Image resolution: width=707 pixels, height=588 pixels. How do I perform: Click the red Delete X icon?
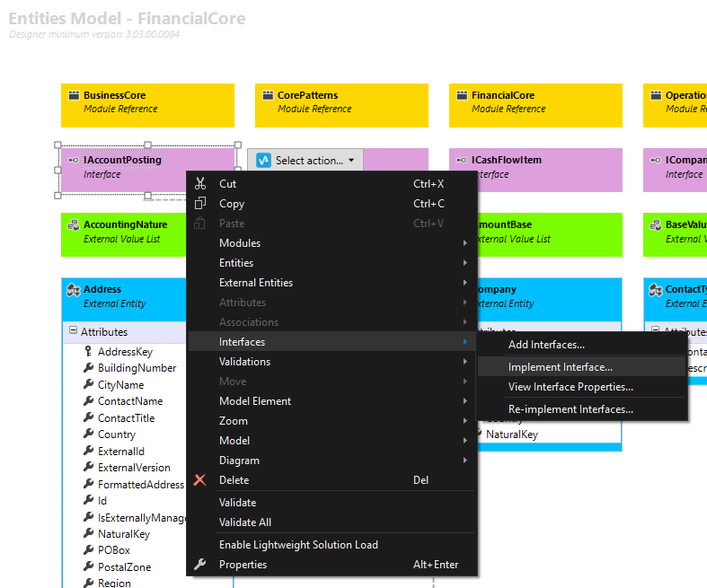[199, 480]
